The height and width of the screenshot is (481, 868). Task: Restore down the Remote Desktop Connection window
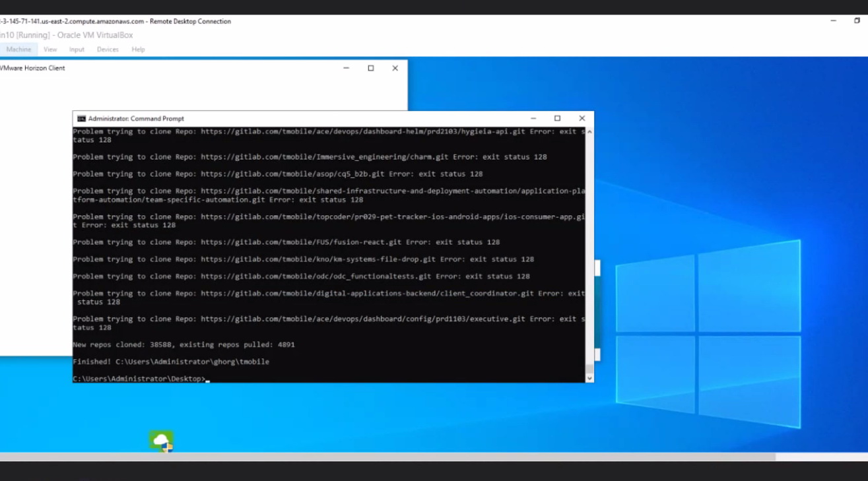pyautogui.click(x=857, y=21)
